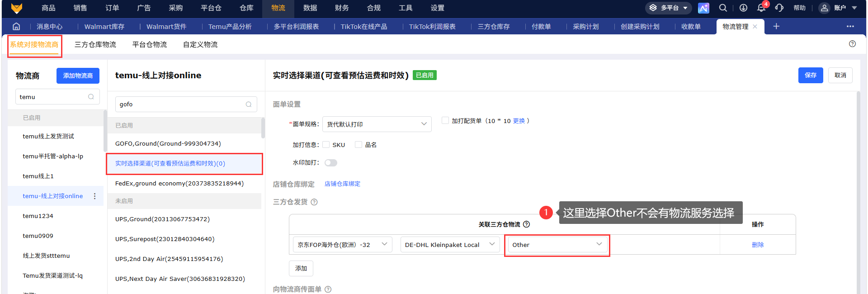The width and height of the screenshot is (868, 294).
Task: Open the 财务 top menu
Action: tap(342, 8)
